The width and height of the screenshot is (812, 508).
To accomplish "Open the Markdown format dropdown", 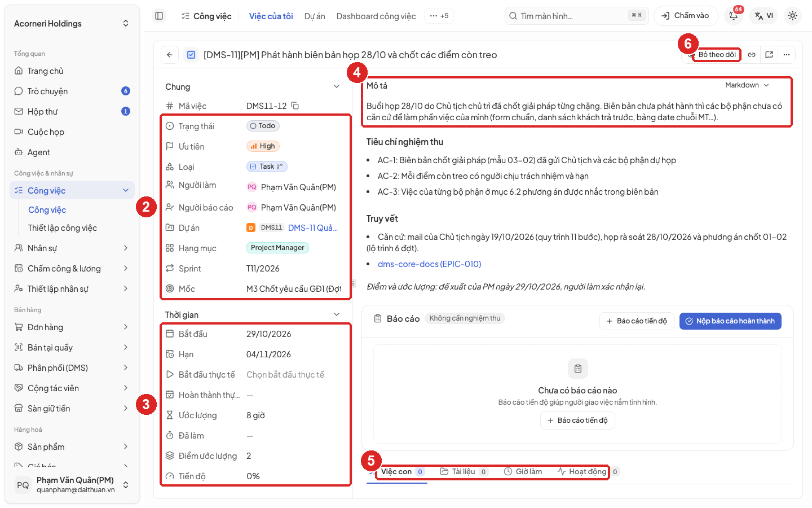I will point(747,85).
